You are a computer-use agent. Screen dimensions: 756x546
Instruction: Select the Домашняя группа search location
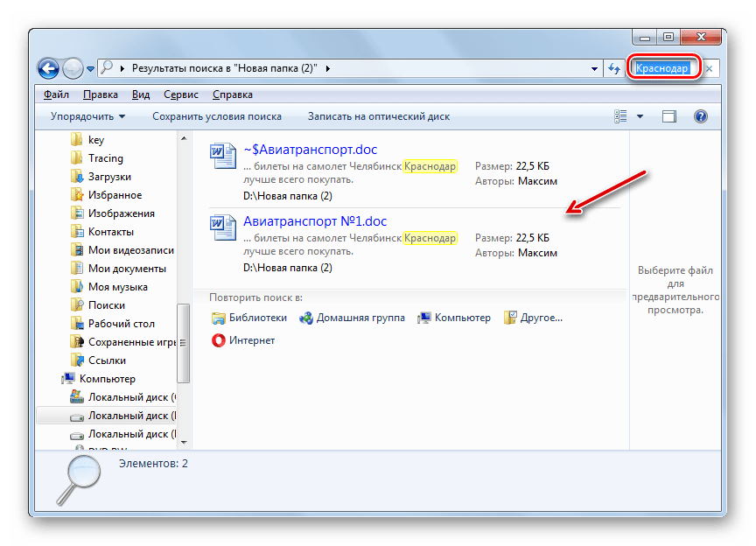(352, 318)
